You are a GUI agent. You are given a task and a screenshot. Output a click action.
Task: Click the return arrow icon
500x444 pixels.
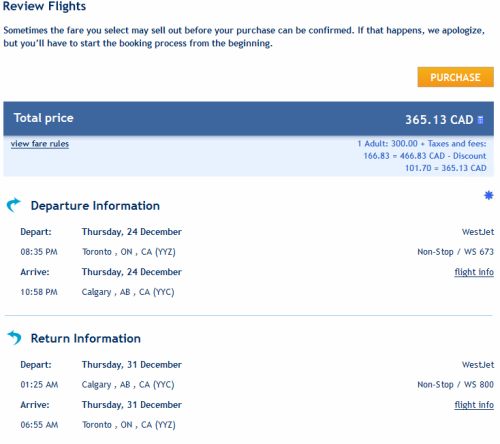[14, 338]
